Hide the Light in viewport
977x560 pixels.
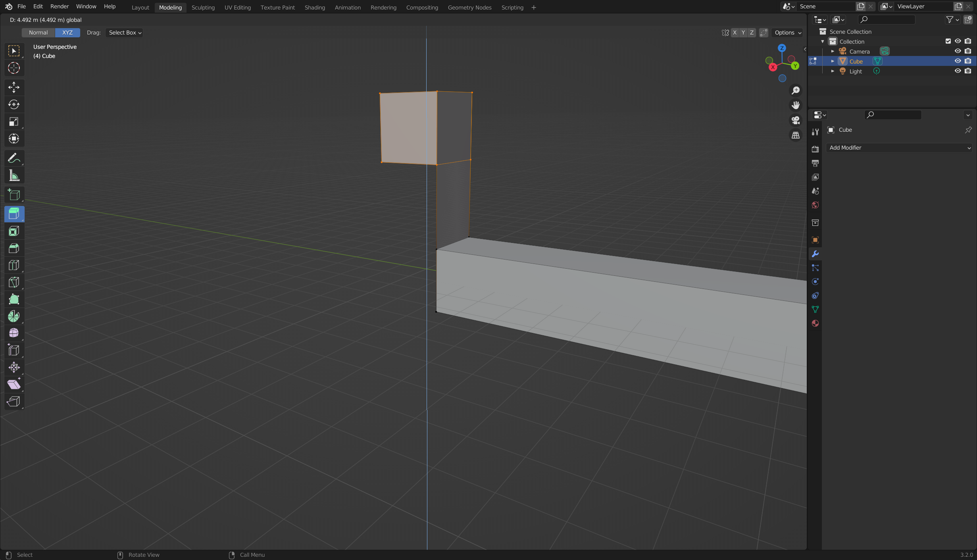pyautogui.click(x=958, y=71)
